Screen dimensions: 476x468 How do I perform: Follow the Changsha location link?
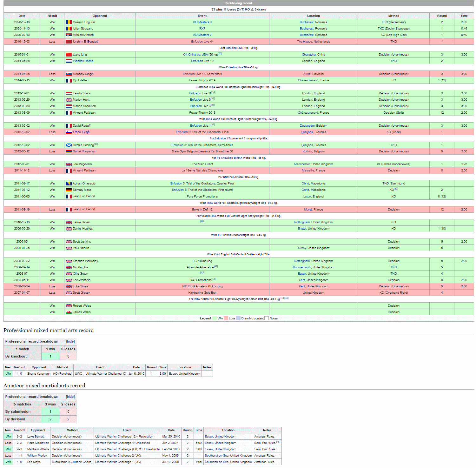click(x=309, y=55)
